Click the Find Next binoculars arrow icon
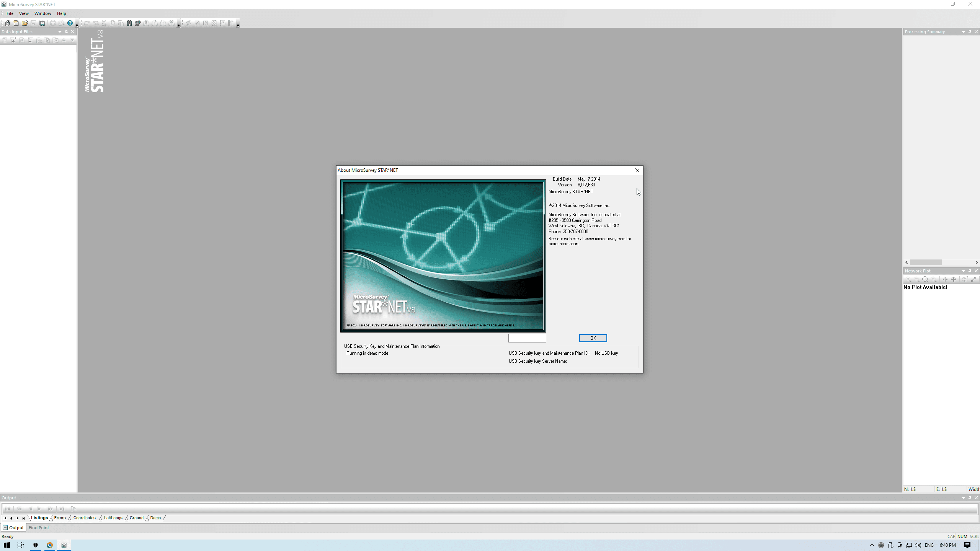Viewport: 980px width, 551px height. [x=138, y=23]
